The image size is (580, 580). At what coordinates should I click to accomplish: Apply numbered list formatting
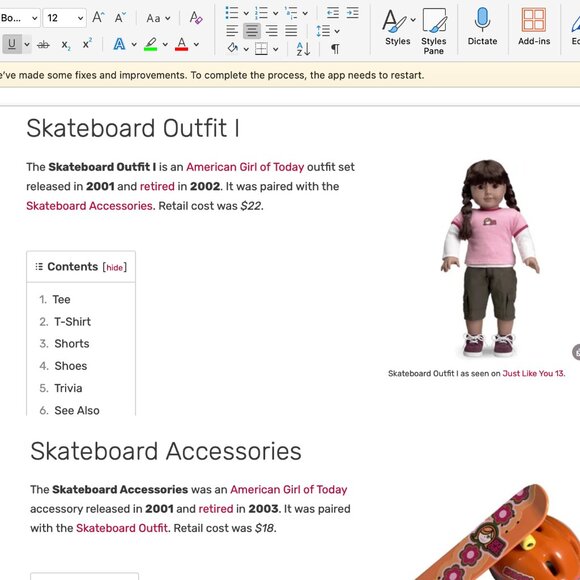pyautogui.click(x=261, y=13)
